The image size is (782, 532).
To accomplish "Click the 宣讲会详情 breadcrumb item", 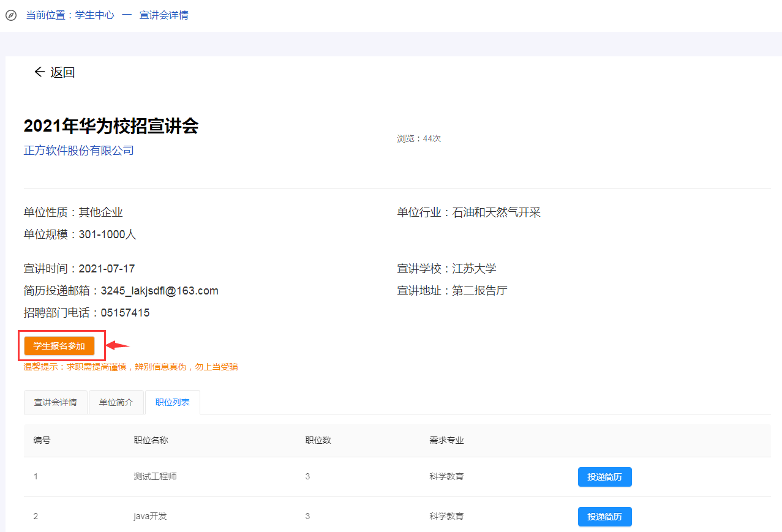I will 164,15.
